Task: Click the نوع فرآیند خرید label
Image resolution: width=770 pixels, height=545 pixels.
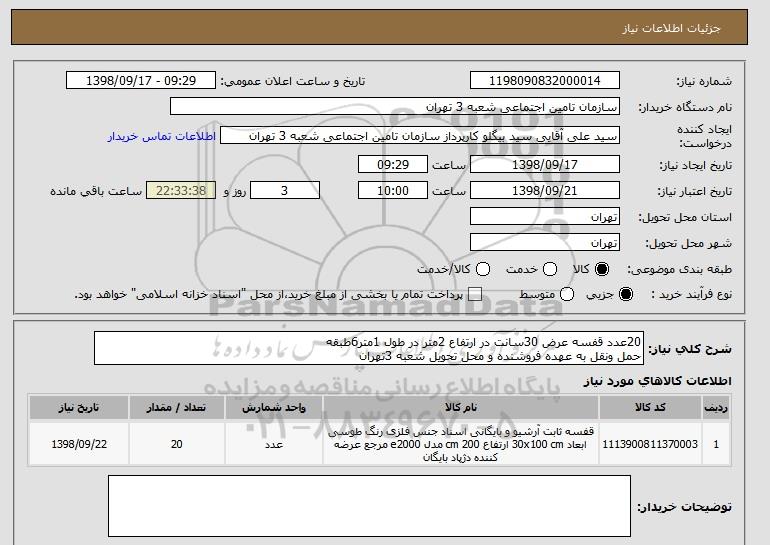Action: (x=691, y=295)
